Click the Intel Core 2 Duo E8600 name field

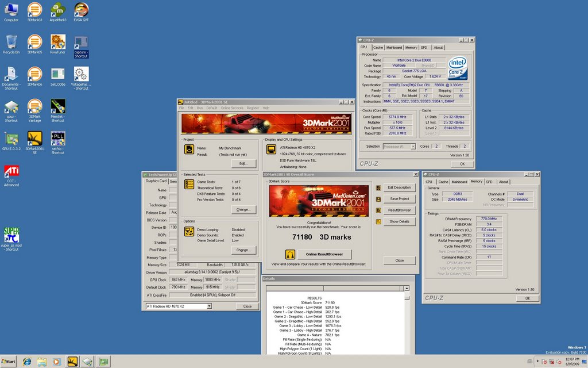(414, 60)
